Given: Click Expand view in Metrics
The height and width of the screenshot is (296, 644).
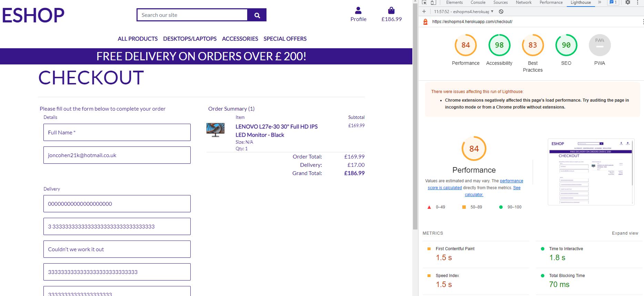Looking at the screenshot, I should coord(625,233).
